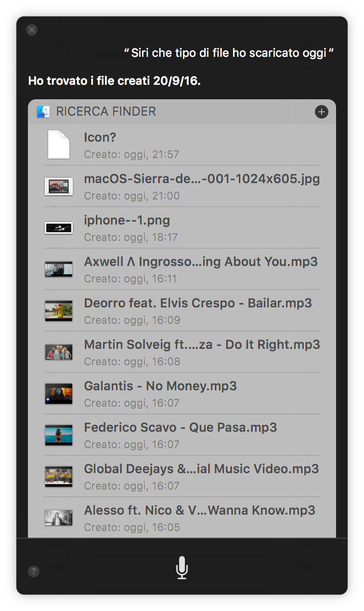The image size is (364, 611).
Task: Open macOS-Sierra-de...-001-1024x605.jpg
Action: [202, 179]
